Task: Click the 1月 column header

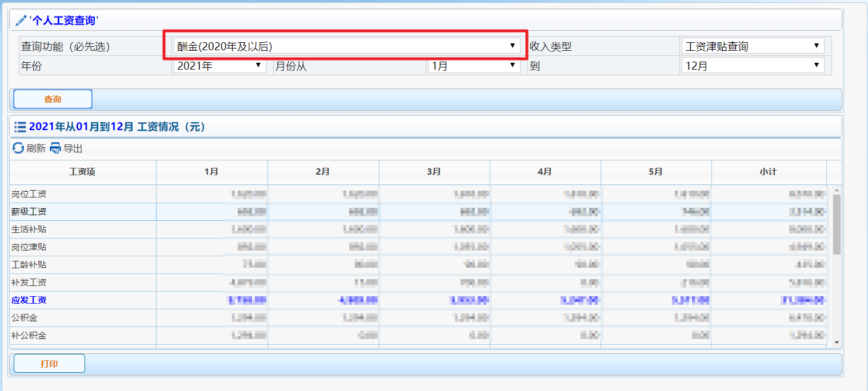Action: tap(211, 172)
